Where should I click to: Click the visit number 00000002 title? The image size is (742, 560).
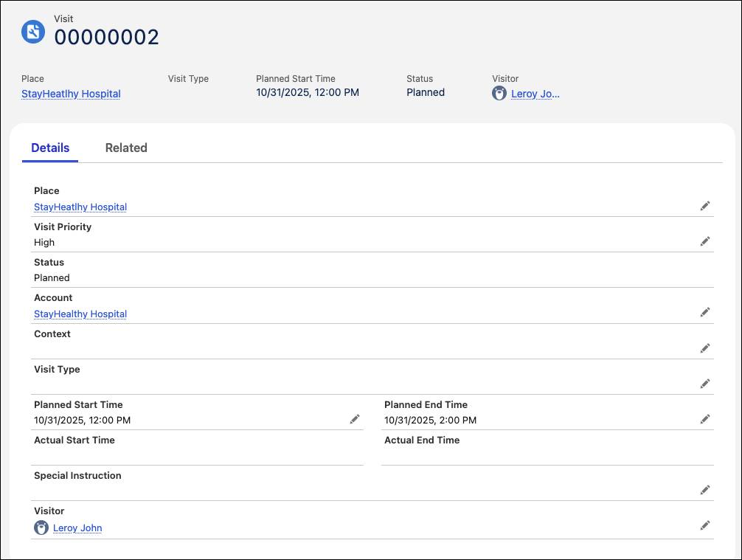pyautogui.click(x=107, y=37)
